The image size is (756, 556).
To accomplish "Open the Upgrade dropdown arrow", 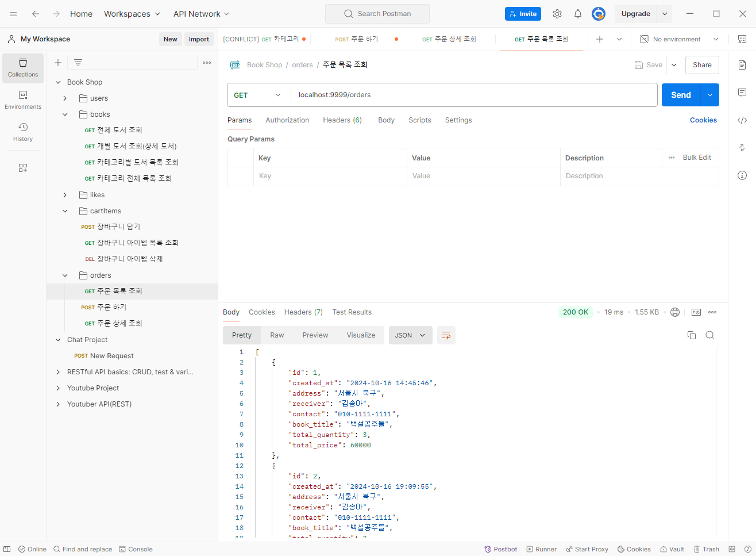I will (x=665, y=14).
